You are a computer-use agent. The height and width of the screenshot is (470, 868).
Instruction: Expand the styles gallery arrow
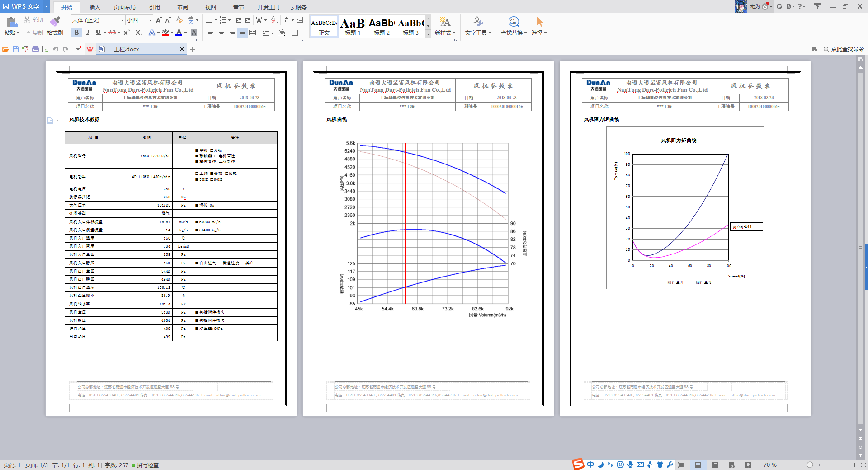[428, 34]
